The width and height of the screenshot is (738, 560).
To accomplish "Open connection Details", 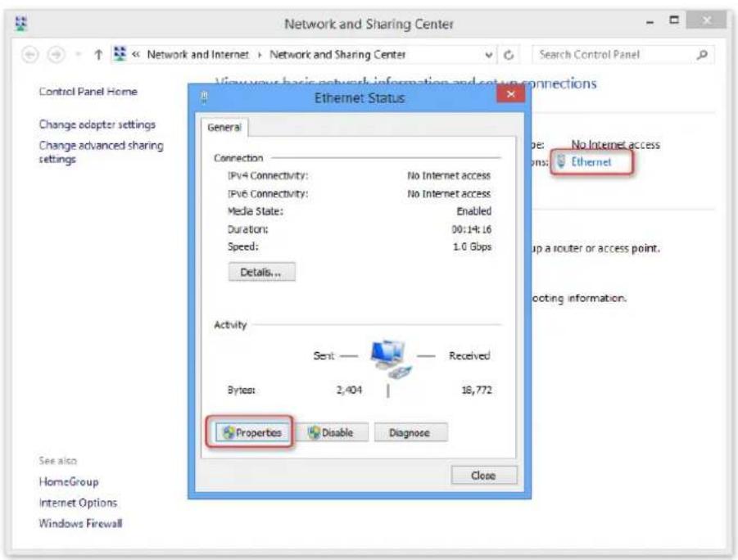I will [x=261, y=272].
